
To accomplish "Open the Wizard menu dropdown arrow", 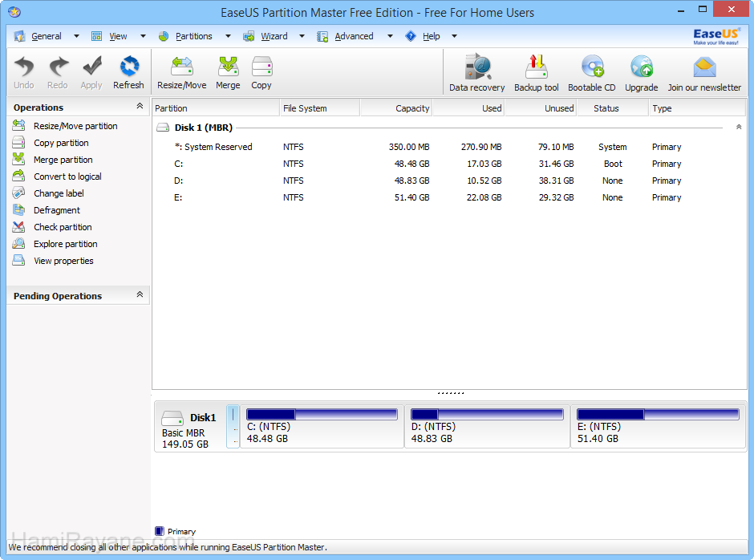I will point(302,36).
